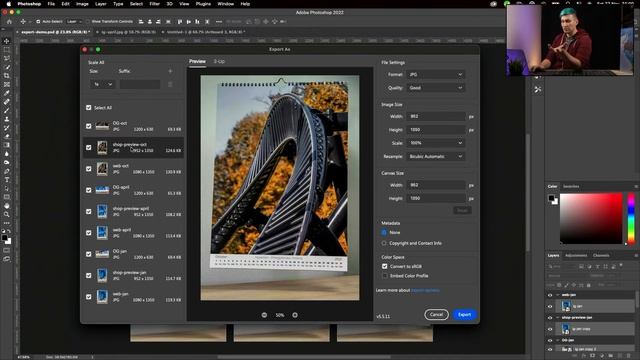Select the Horizontal Type tool
The height and width of the screenshot is (360, 640).
point(7,180)
